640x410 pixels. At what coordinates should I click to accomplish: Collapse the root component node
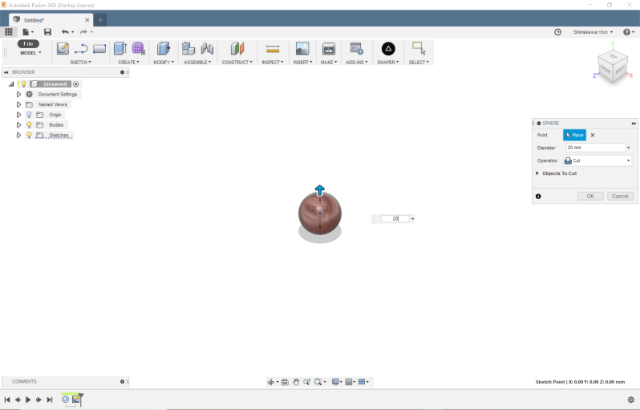(x=11, y=84)
